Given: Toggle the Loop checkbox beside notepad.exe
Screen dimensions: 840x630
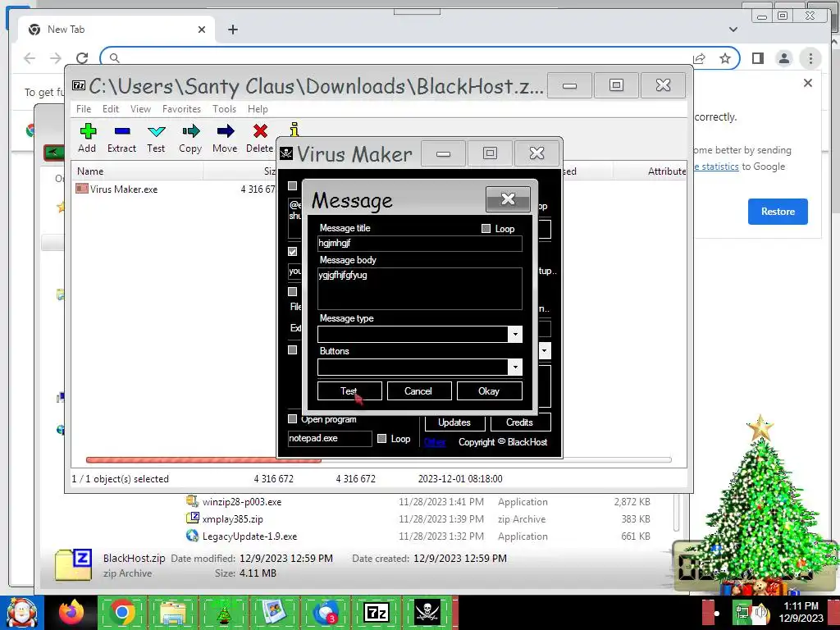Looking at the screenshot, I should click(x=382, y=439).
